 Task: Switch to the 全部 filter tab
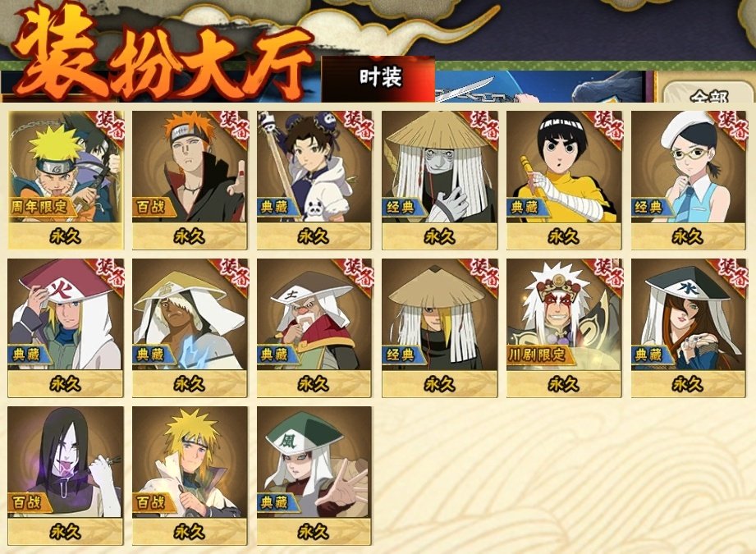[708, 94]
